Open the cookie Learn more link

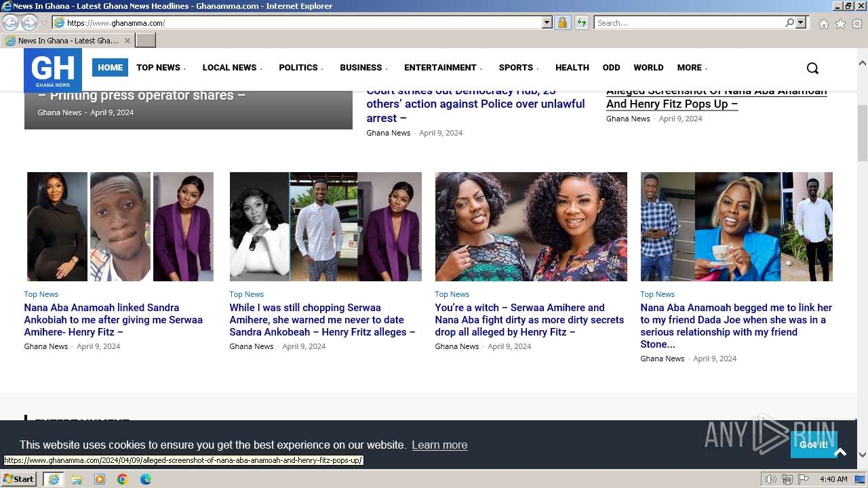439,445
